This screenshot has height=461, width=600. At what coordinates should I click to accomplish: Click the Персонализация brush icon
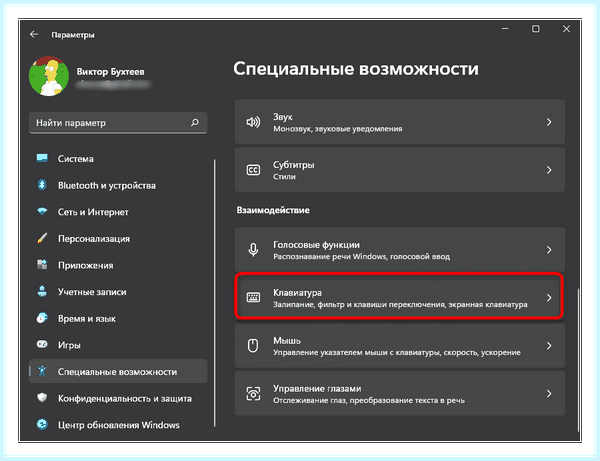(42, 238)
